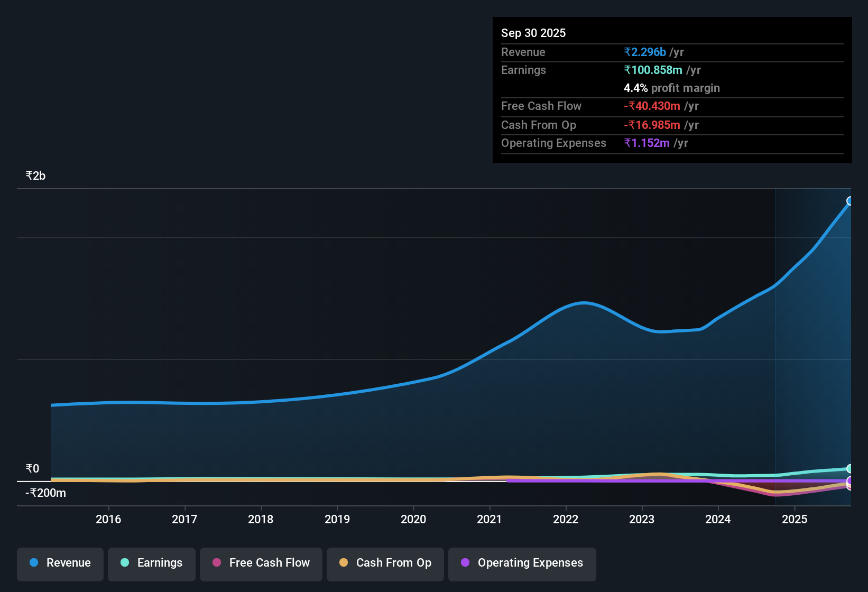Select the Operating Expenses legend button

522,563
